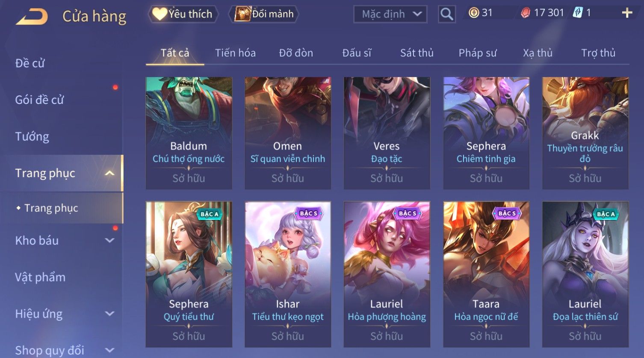Open Gói đề cử in sidebar
Screen dimensions: 644x358
click(x=39, y=100)
